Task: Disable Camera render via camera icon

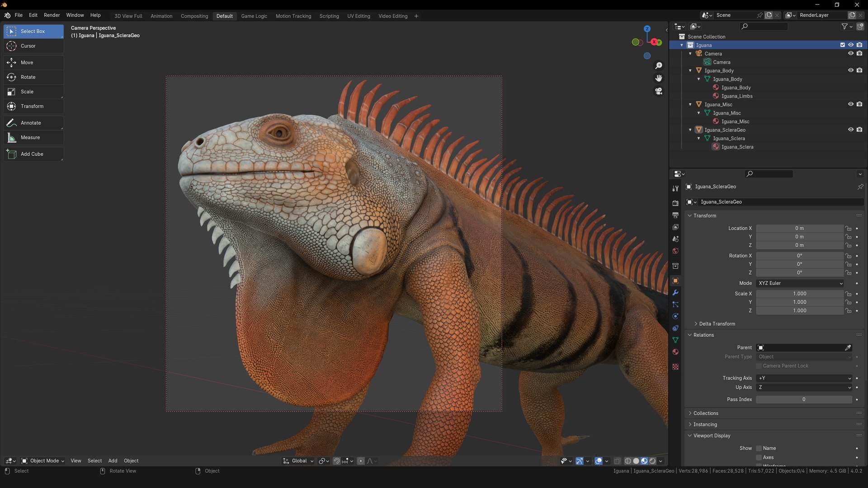Action: click(x=859, y=53)
